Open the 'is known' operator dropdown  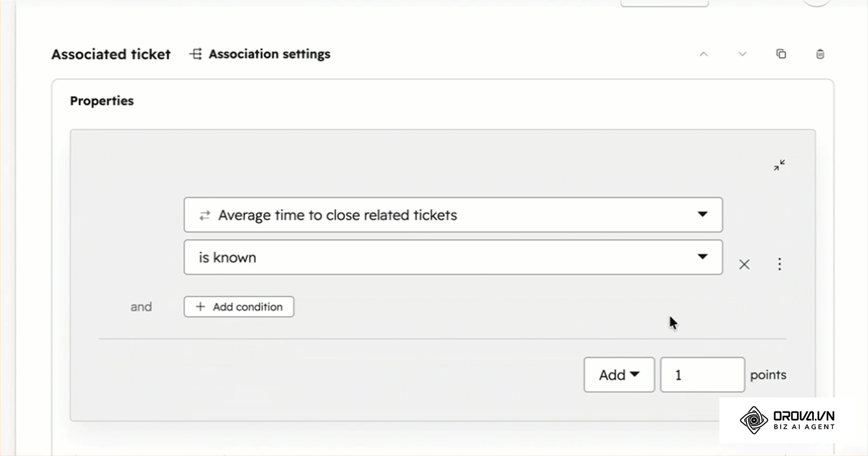[x=453, y=257]
